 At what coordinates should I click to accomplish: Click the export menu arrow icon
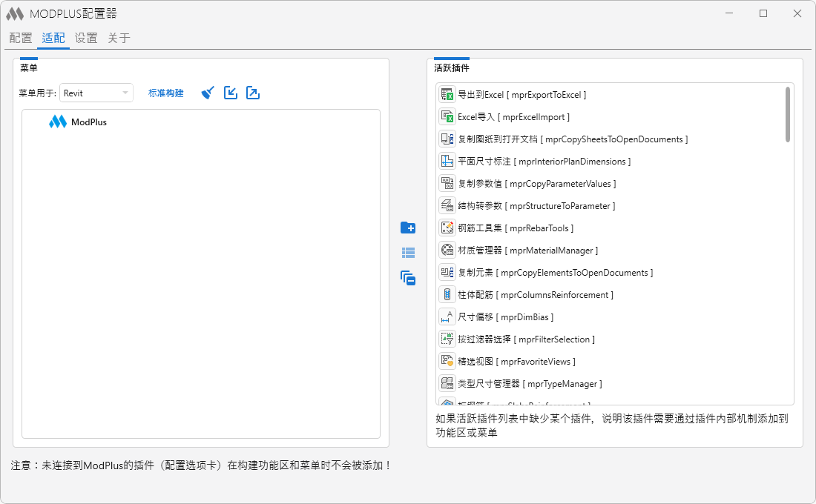coord(253,93)
